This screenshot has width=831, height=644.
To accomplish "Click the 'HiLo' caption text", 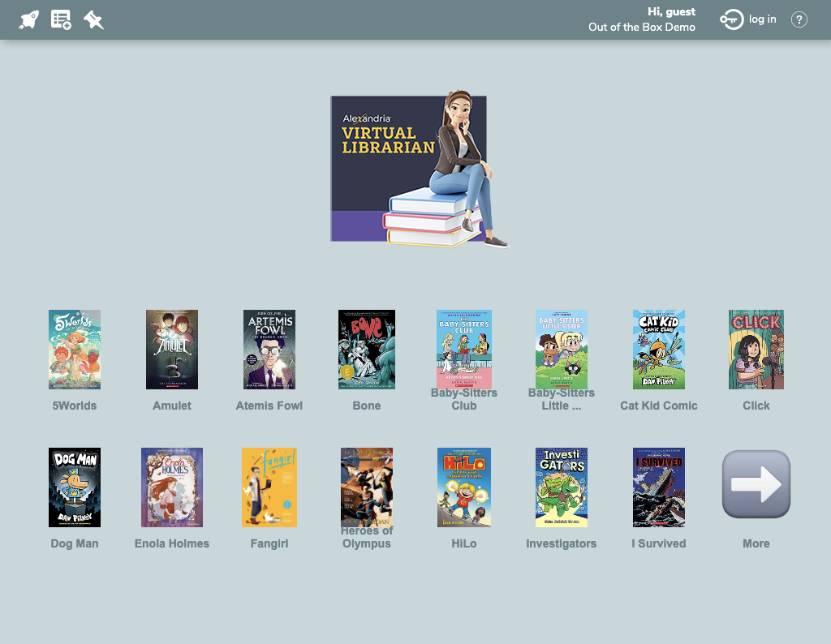I will [x=464, y=543].
